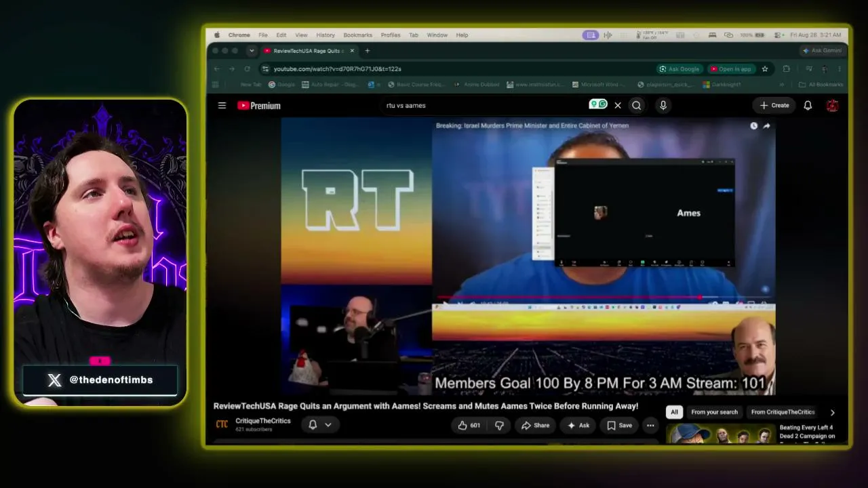Close the ReviewTechUSA Rage Quits tab
Screen dimensions: 868x488
[x=352, y=51]
